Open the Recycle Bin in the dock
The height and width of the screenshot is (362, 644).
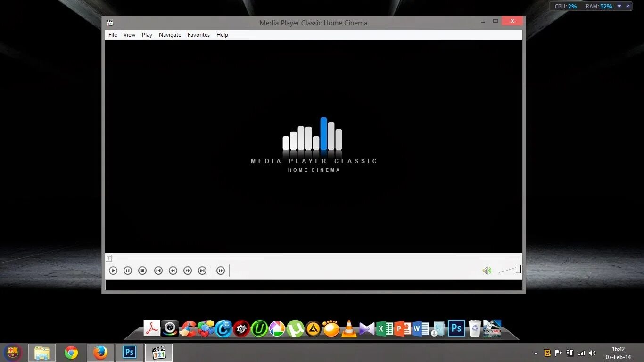(475, 328)
